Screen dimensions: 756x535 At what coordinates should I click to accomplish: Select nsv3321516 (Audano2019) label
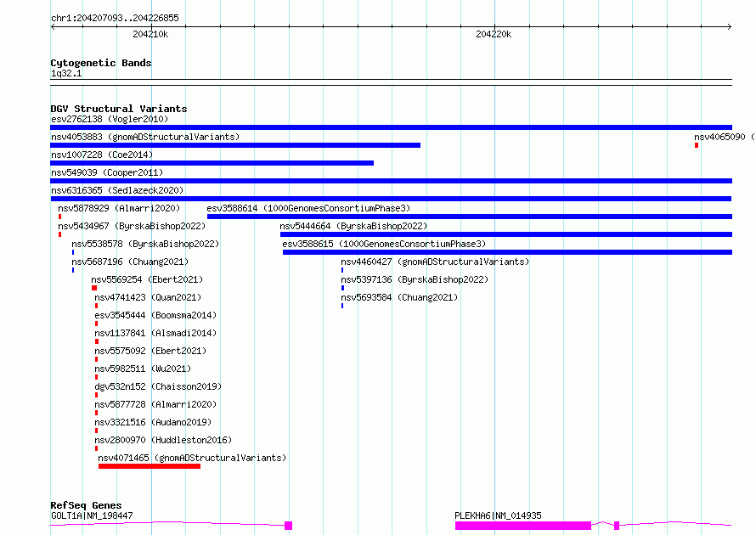click(153, 422)
